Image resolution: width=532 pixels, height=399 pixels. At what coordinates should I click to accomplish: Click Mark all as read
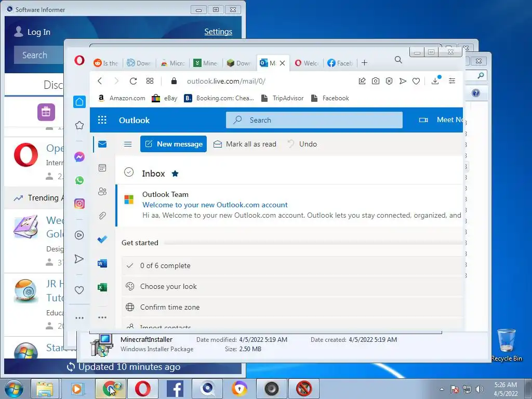245,144
